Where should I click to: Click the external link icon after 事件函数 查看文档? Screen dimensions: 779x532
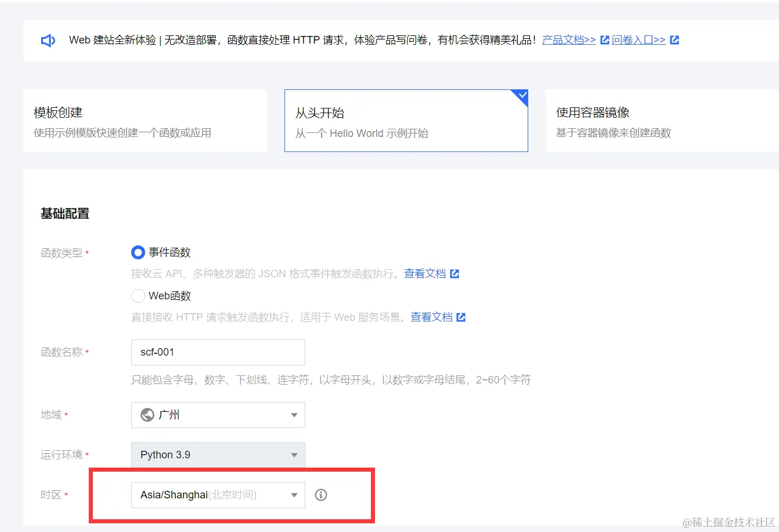[x=456, y=273]
